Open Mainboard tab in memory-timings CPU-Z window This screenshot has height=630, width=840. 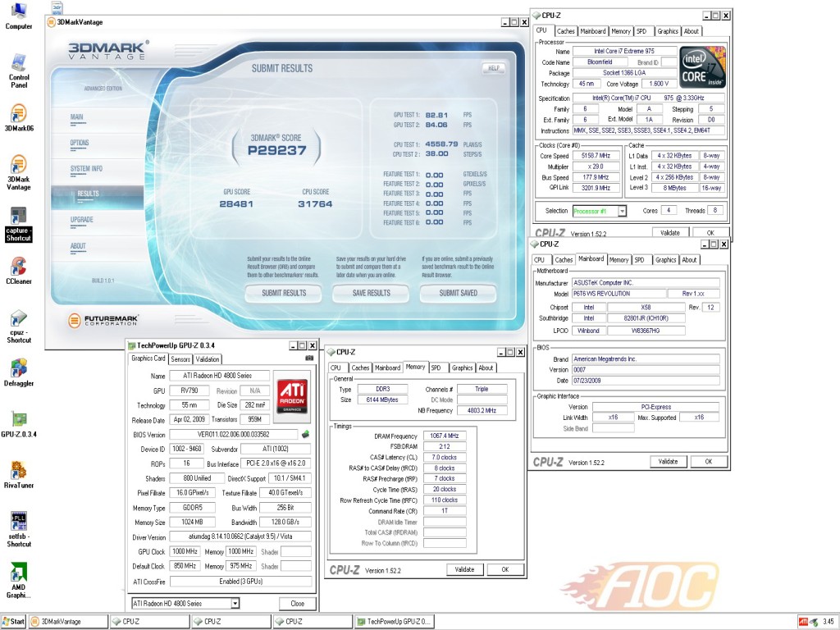click(x=387, y=368)
